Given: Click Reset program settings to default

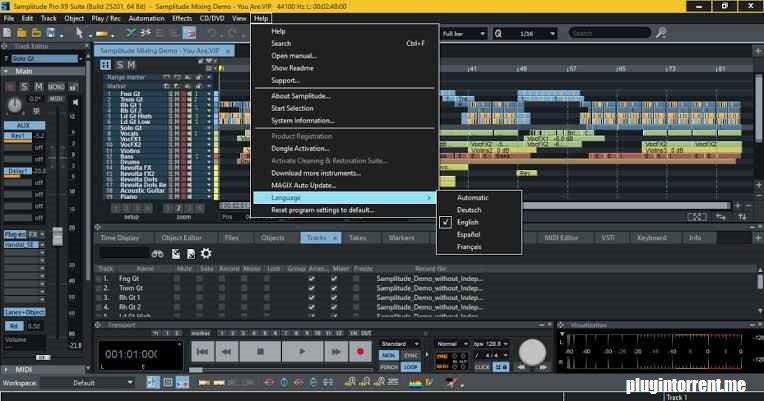Looking at the screenshot, I should tap(323, 210).
